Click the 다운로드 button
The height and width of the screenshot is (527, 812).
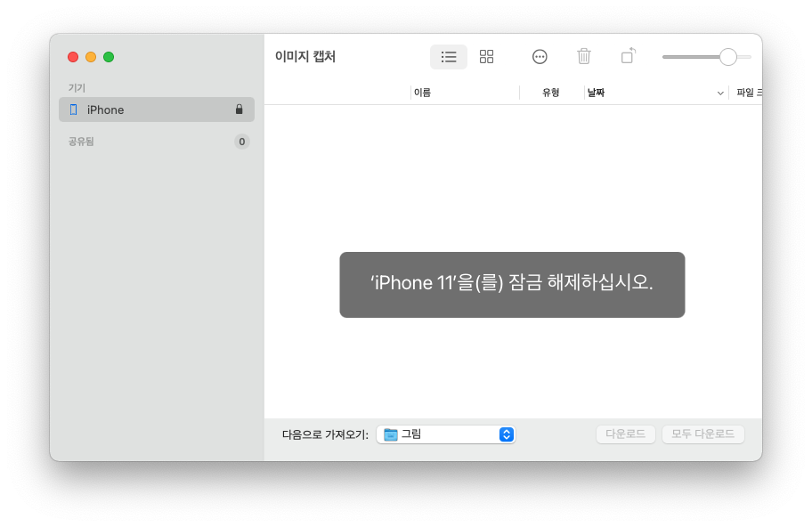[x=626, y=434]
